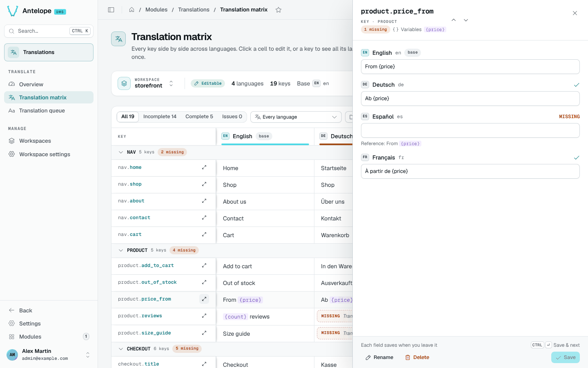Toggle the sidebar panel icon

111,10
